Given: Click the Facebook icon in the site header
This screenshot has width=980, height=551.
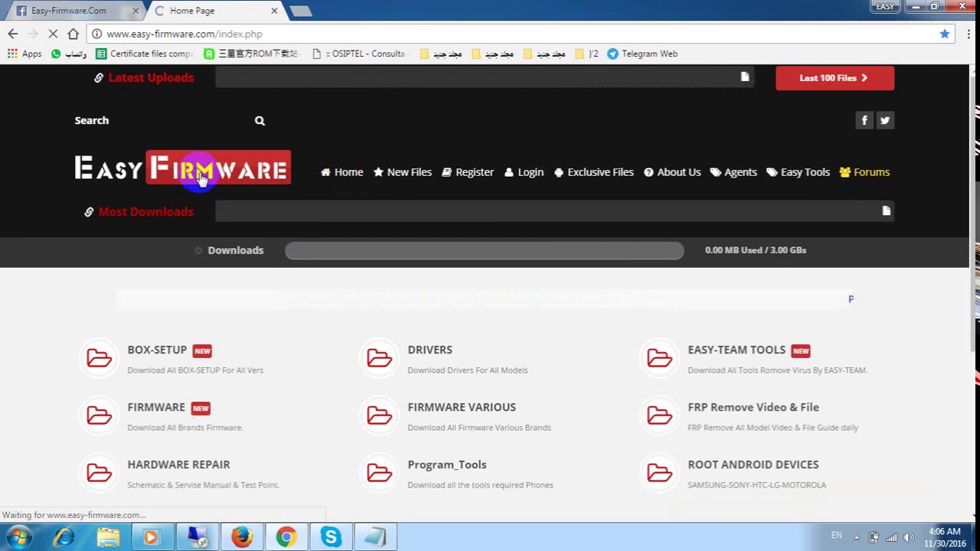Looking at the screenshot, I should pyautogui.click(x=864, y=120).
